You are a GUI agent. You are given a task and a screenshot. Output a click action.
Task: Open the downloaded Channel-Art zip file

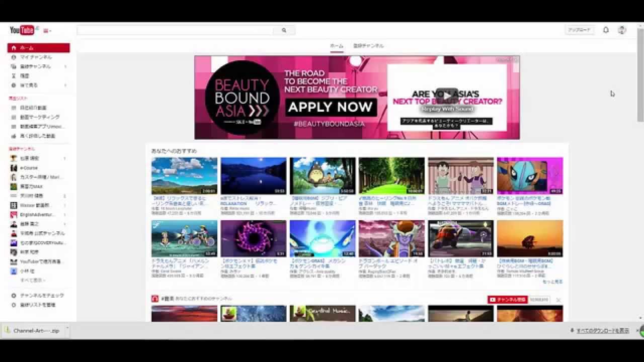tap(32, 330)
